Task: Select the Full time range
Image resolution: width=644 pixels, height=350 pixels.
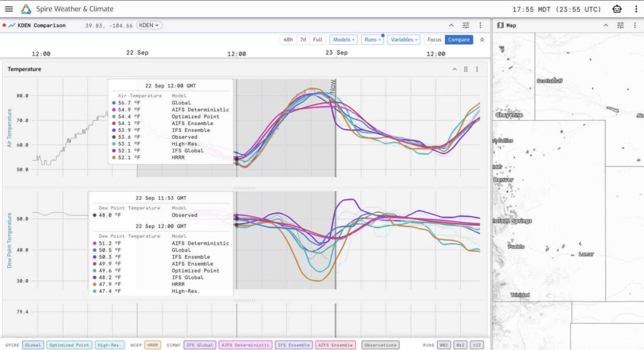Action: click(318, 40)
